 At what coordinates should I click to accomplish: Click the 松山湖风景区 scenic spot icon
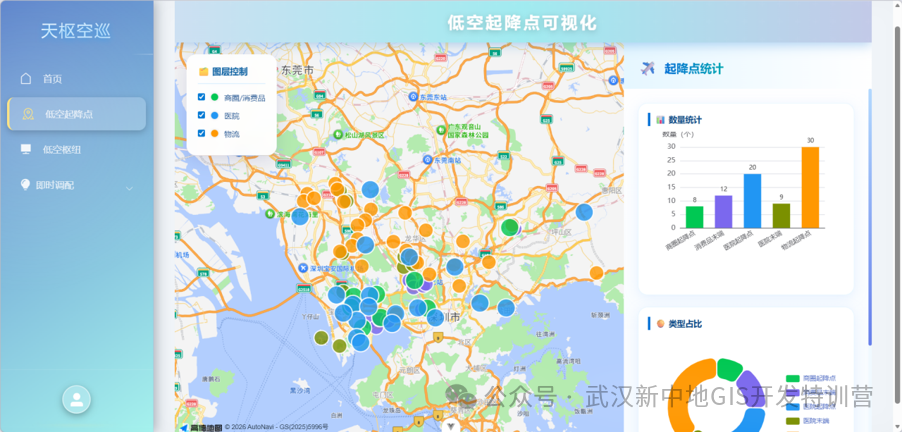tap(338, 135)
